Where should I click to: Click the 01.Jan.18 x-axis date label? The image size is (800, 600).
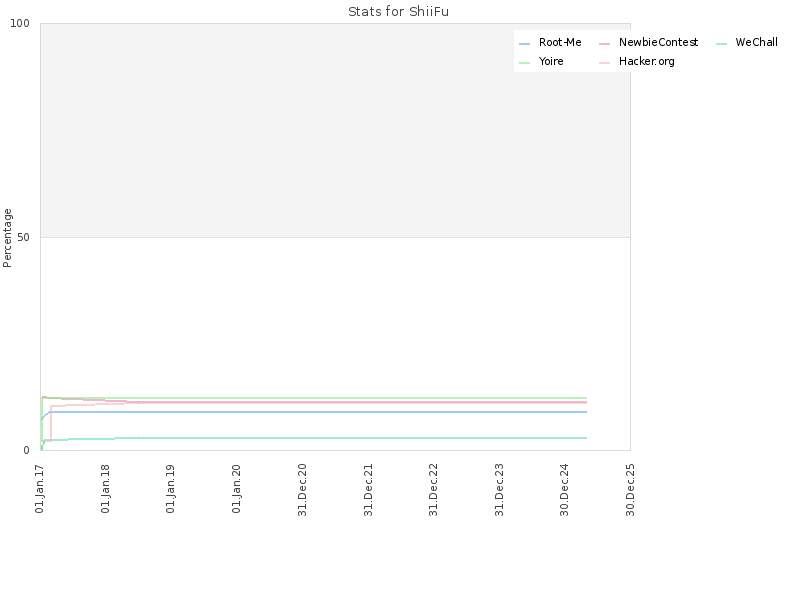click(106, 489)
